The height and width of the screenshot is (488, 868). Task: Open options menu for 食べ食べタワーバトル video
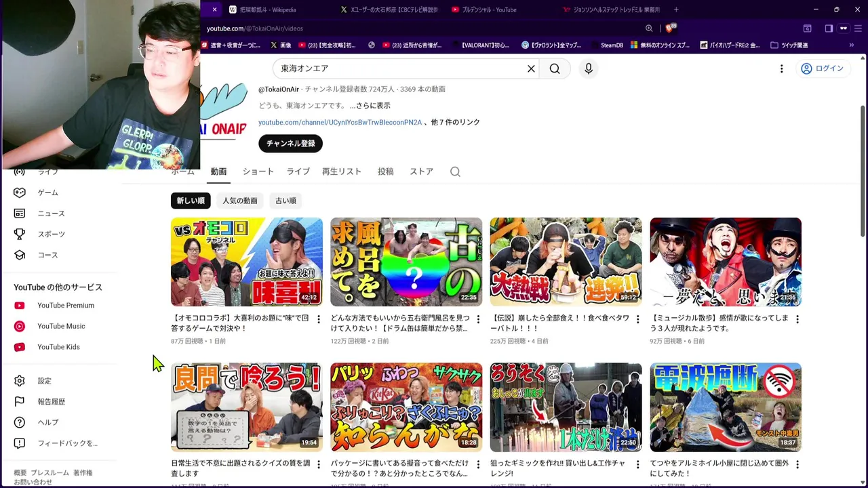point(637,319)
